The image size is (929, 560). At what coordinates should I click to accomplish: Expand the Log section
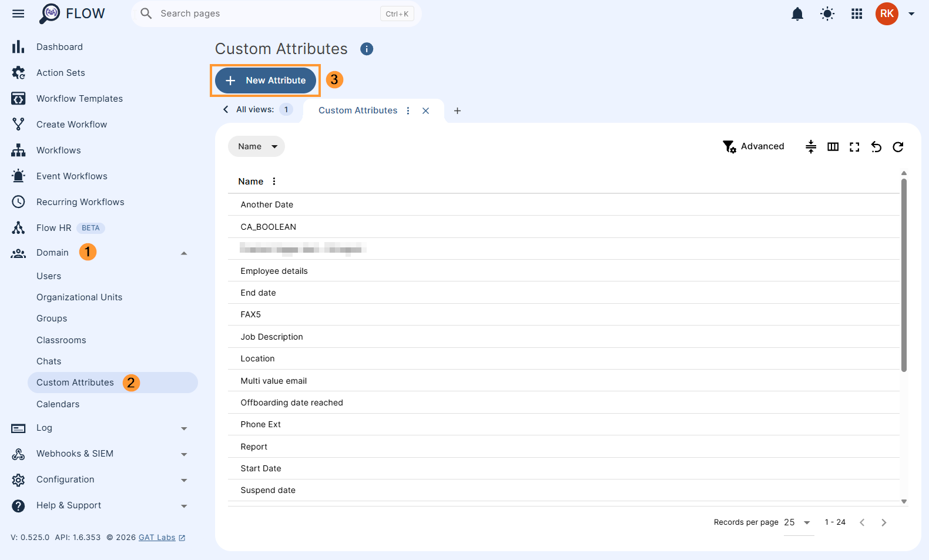[x=184, y=428]
